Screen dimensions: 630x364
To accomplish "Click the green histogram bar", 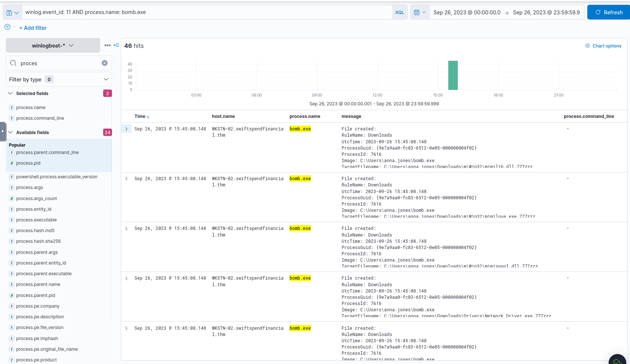I will [453, 76].
